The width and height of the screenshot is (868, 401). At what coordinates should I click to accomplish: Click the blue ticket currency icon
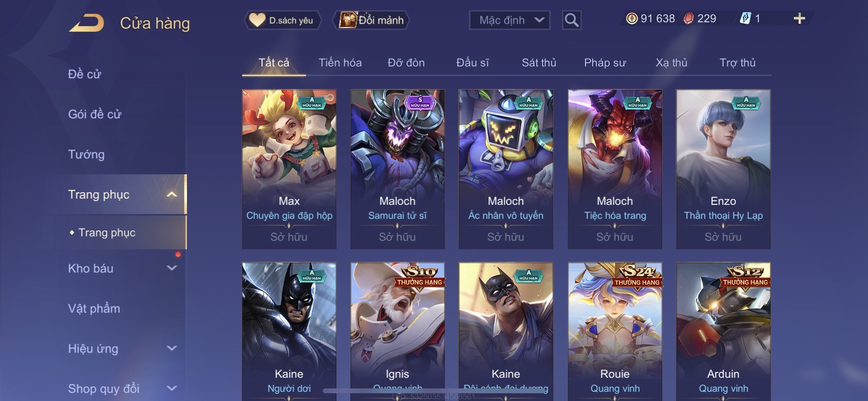pos(745,18)
